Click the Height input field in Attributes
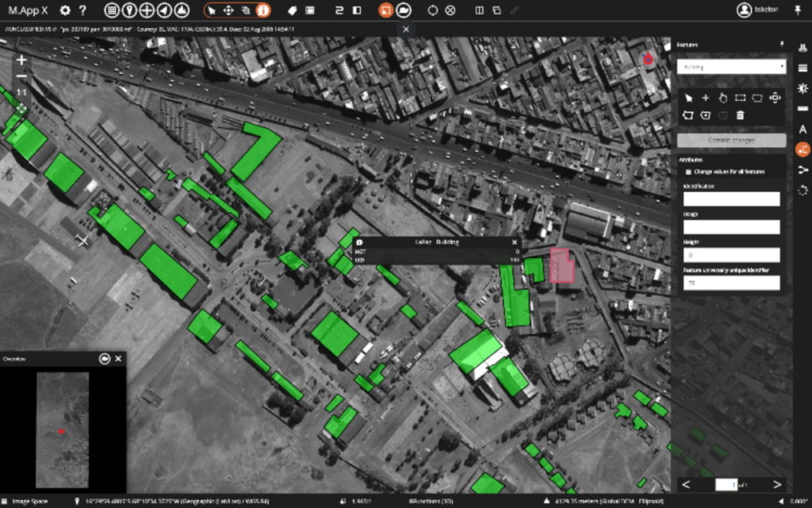 pos(731,254)
